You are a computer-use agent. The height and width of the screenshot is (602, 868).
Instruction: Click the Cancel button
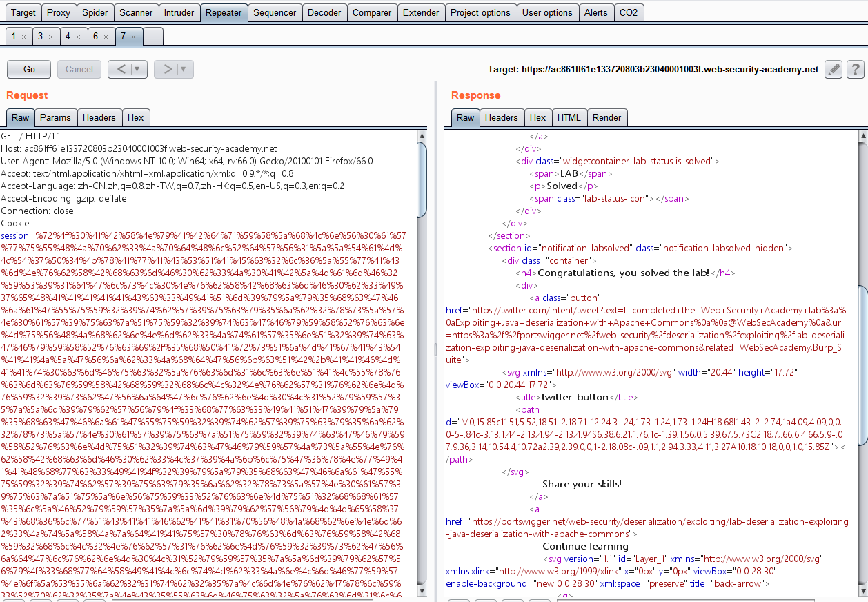(x=79, y=69)
